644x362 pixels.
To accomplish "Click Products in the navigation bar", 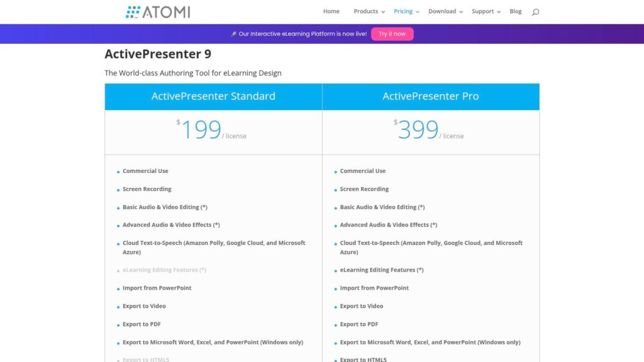I will click(365, 11).
